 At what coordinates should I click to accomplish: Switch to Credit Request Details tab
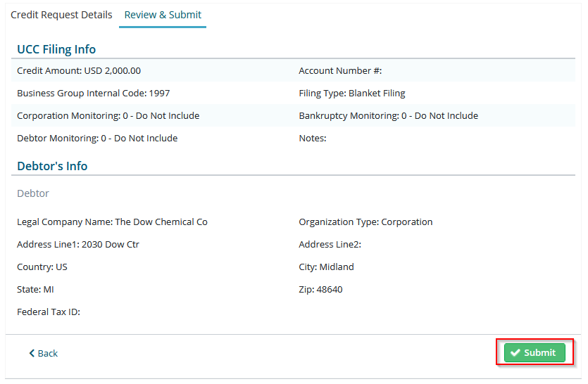tap(61, 15)
